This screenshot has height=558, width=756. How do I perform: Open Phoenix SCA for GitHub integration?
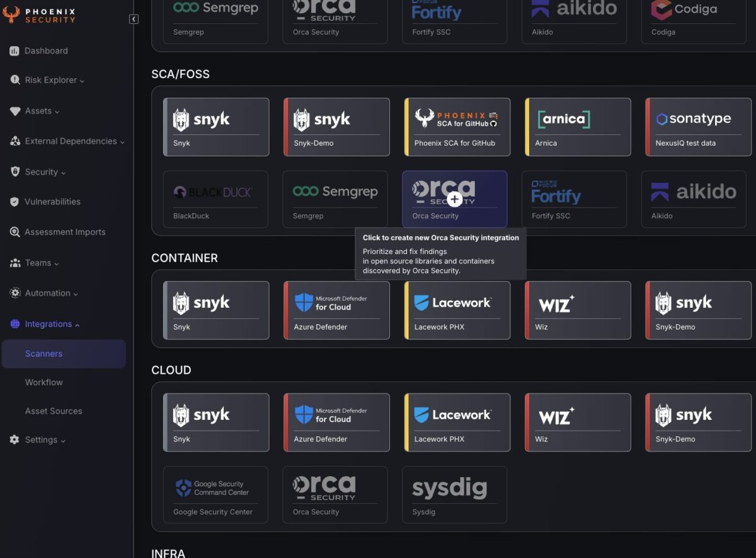457,127
